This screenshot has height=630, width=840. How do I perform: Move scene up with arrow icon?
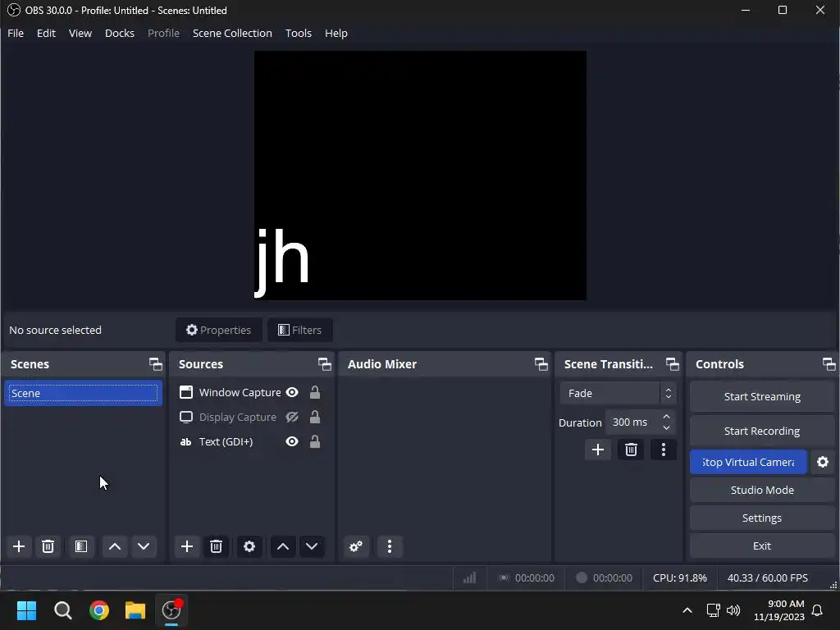(115, 546)
